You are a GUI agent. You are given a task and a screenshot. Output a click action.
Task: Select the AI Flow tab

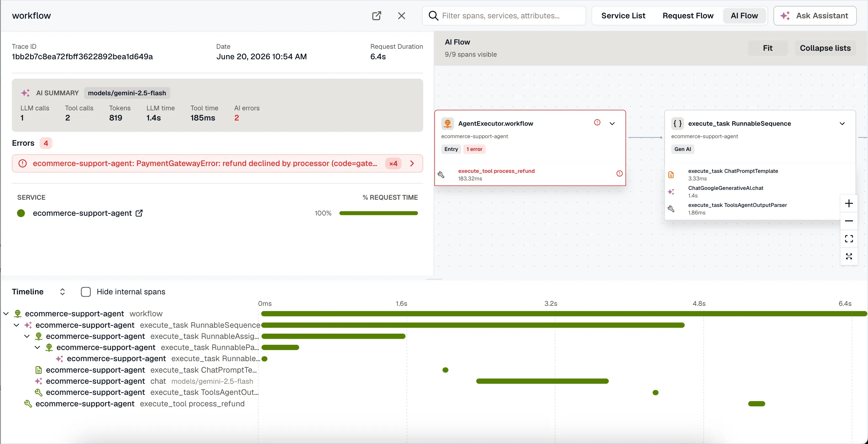744,15
